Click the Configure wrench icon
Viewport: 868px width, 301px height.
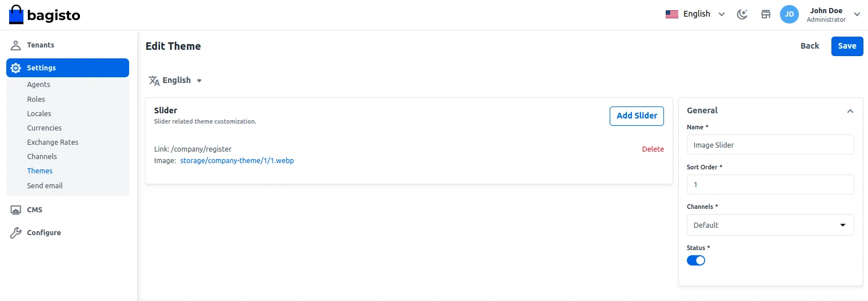(16, 233)
